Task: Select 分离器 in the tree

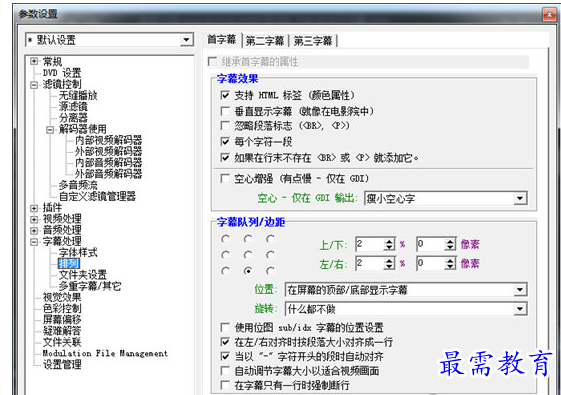Action: pyautogui.click(x=73, y=118)
